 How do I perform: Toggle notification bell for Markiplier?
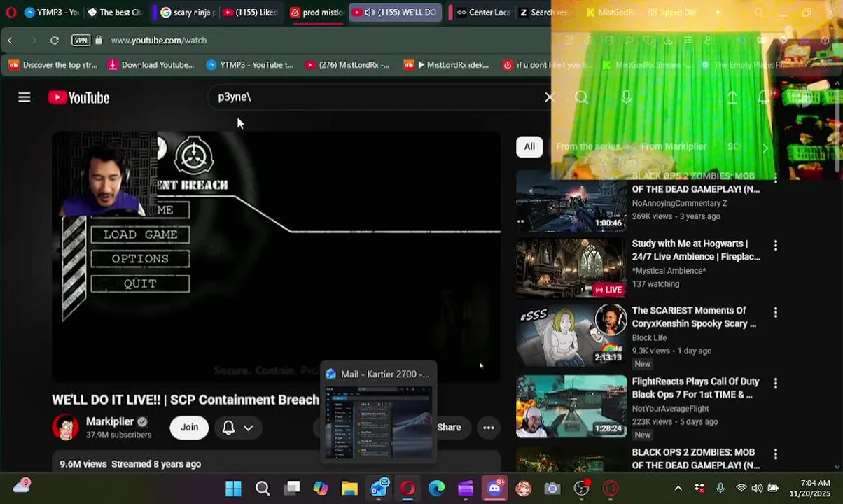tap(228, 428)
